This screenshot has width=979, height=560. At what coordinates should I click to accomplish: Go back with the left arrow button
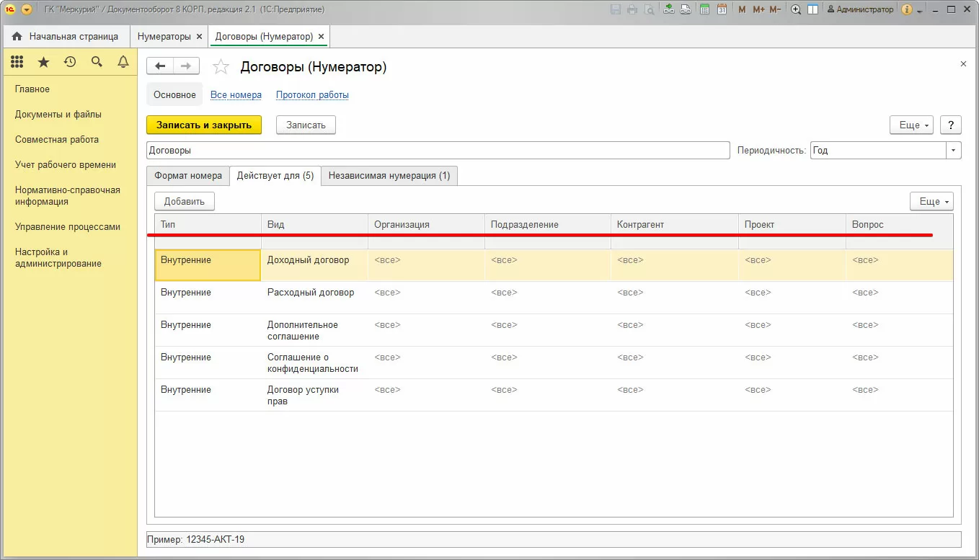pos(160,66)
